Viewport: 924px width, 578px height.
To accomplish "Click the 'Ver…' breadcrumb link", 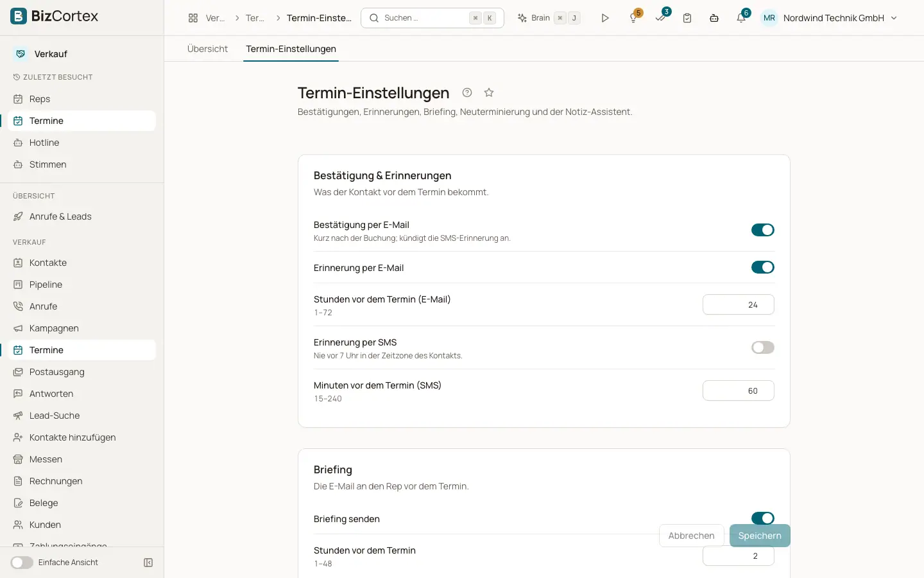I will click(216, 18).
